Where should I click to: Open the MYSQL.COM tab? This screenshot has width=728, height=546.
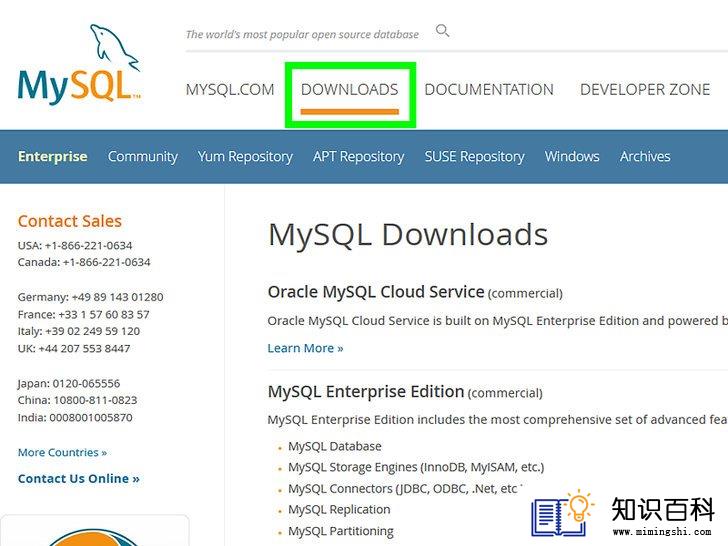230,90
